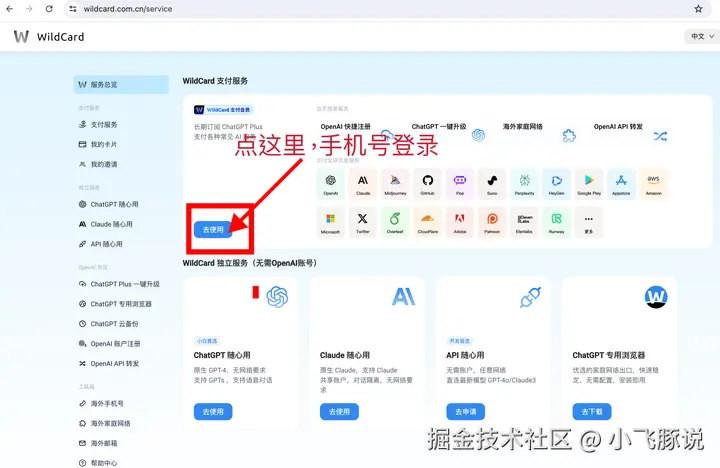Click the WildCard logo in header

(x=49, y=37)
